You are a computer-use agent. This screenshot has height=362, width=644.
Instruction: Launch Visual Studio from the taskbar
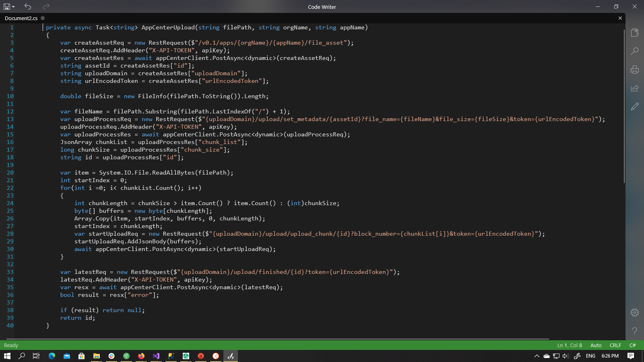156,356
